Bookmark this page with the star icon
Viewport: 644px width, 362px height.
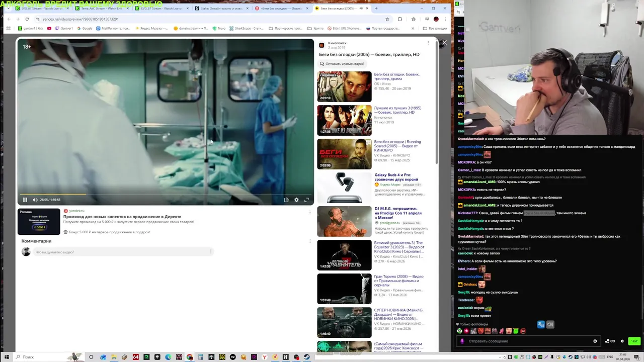[387, 19]
